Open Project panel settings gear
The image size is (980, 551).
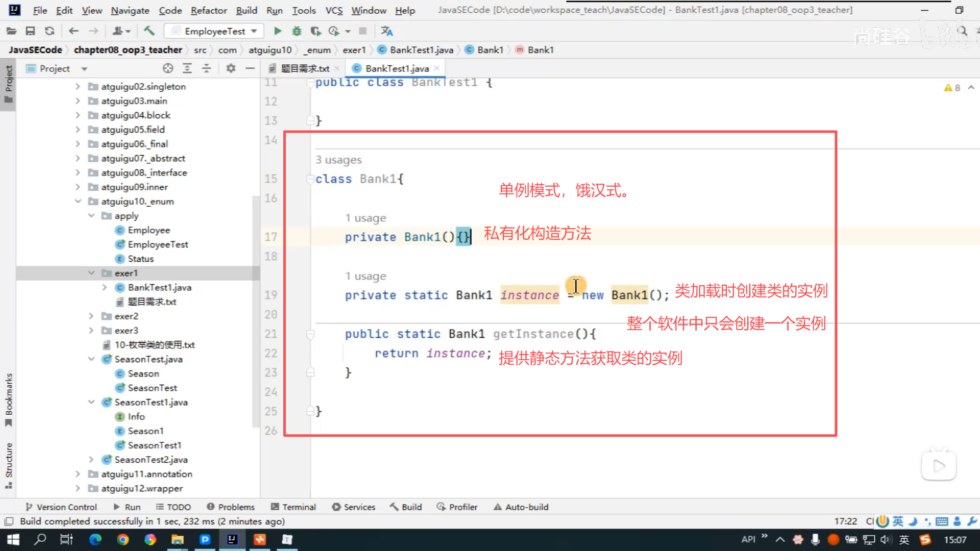tap(231, 68)
